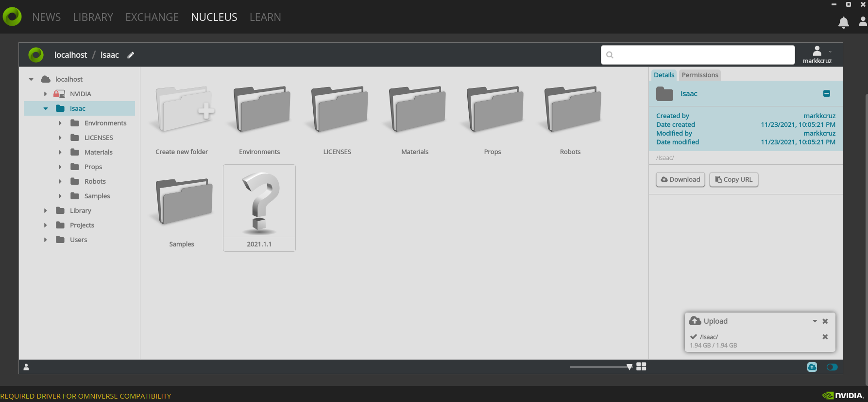Expand the Samples tree node

tap(60, 196)
